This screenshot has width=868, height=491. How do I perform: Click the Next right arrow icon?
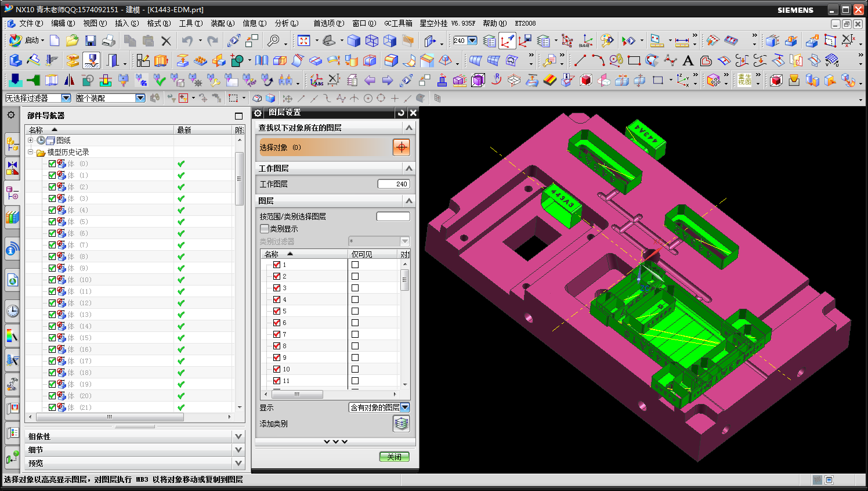point(388,80)
